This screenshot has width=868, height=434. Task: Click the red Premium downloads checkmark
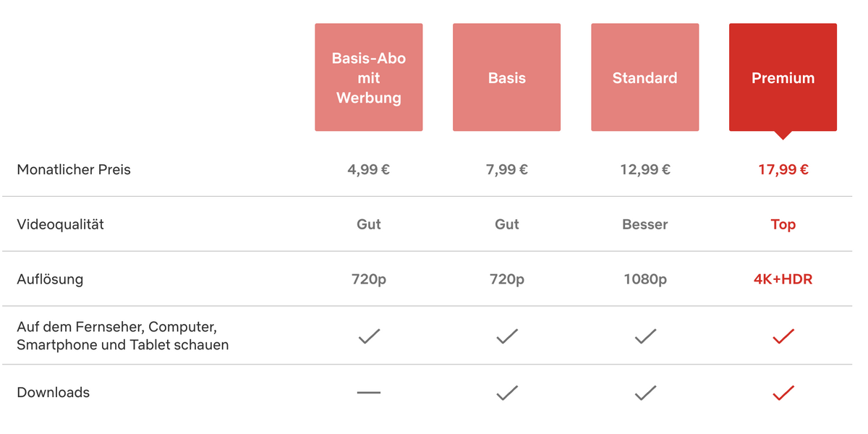783,393
